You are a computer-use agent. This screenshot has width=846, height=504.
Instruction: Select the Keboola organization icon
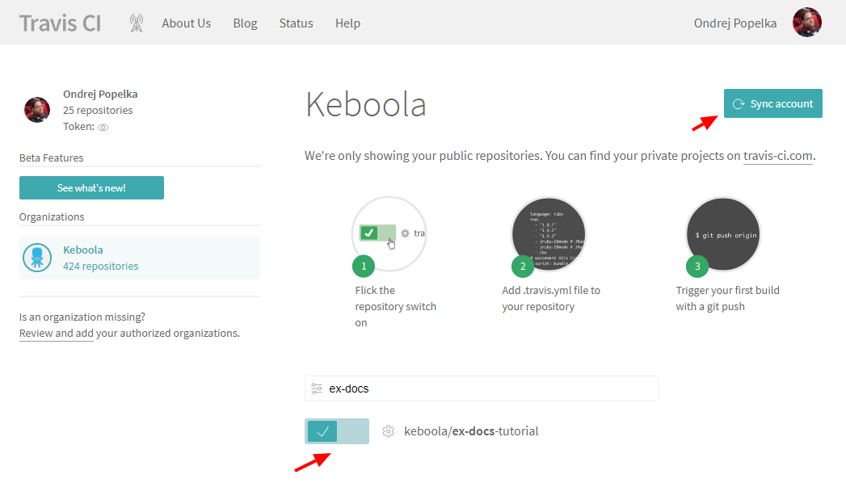pos(37,258)
